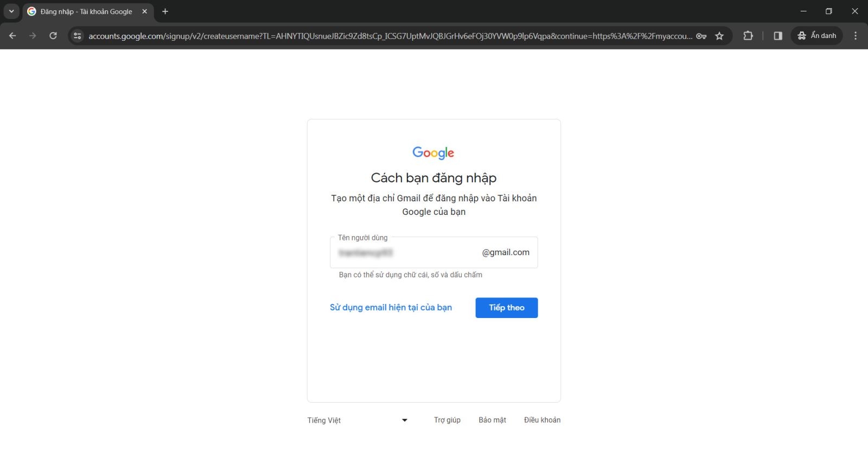
Task: View site information icon in address bar
Action: tap(78, 36)
